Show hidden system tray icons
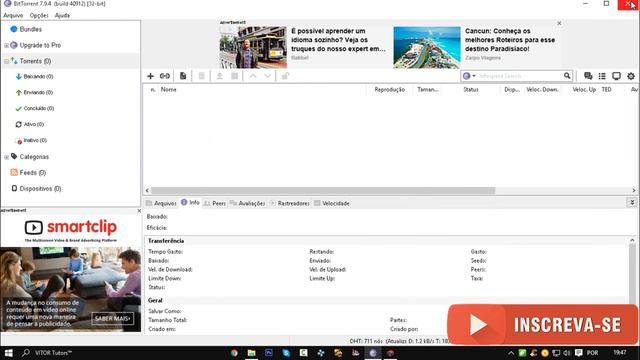The height and width of the screenshot is (360, 640). pos(511,353)
